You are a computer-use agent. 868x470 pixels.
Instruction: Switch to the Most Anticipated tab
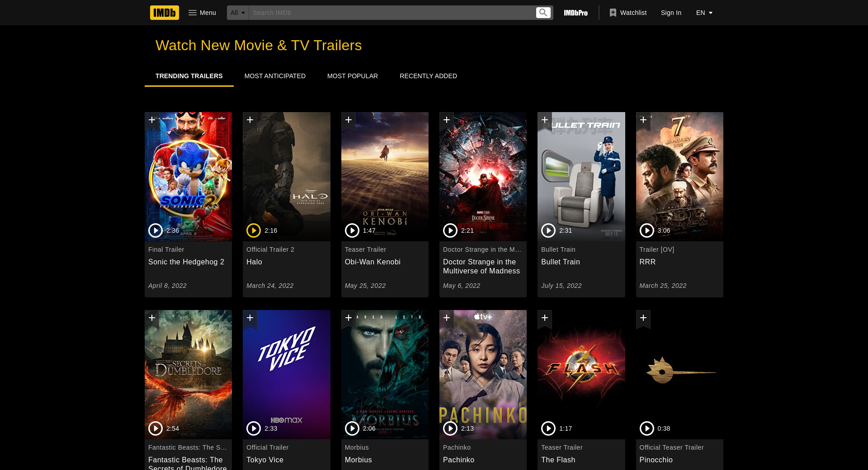tap(275, 76)
